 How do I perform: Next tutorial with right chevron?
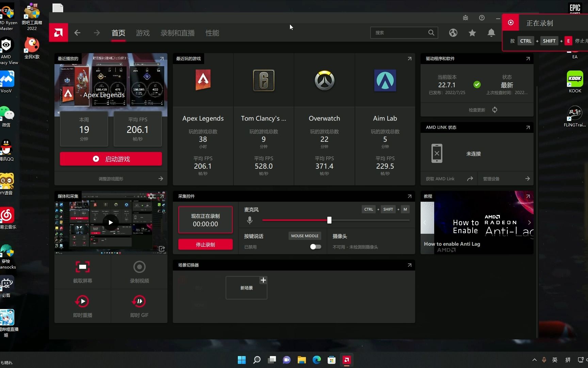(529, 223)
